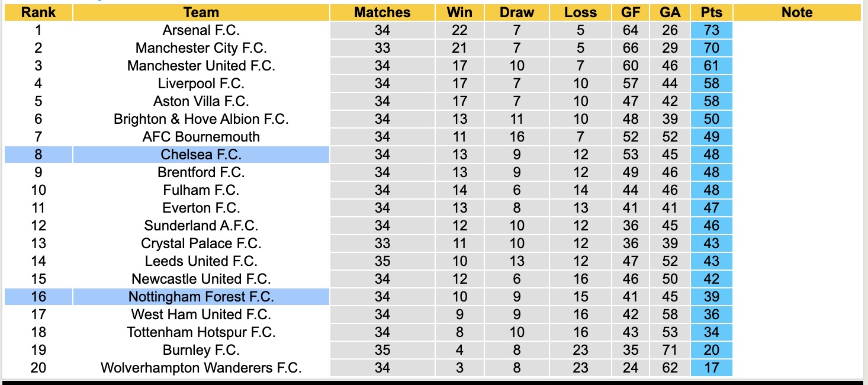The image size is (868, 385).
Task: Click Liverpool F.C. team name
Action: 201,84
